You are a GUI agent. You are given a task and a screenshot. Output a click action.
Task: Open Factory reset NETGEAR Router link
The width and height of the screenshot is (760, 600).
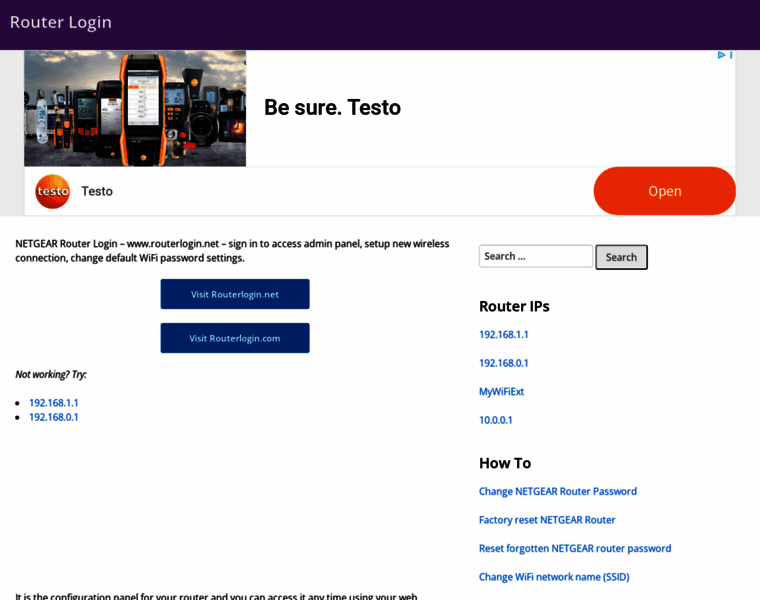(547, 520)
